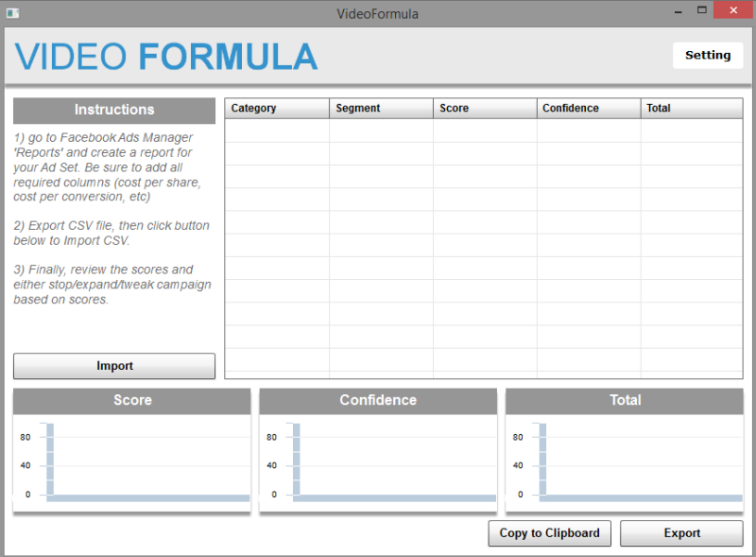Click the Score chart title
The image size is (756, 557).
point(132,401)
